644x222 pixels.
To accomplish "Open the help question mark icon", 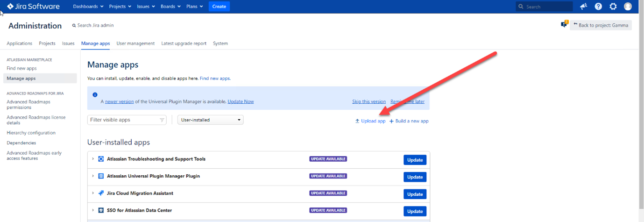I will (598, 7).
